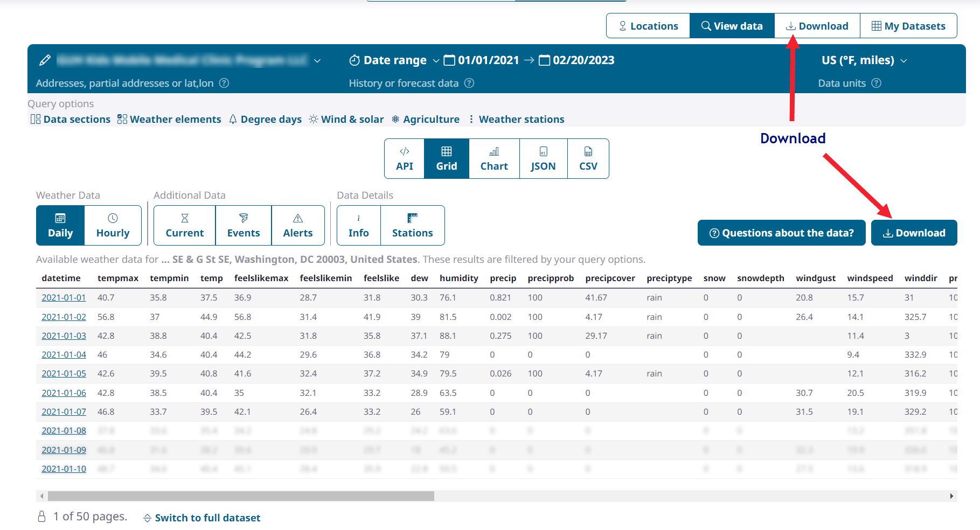This screenshot has height=530, width=980.
Task: Enable Alerts in Additional Data
Action: pyautogui.click(x=298, y=225)
